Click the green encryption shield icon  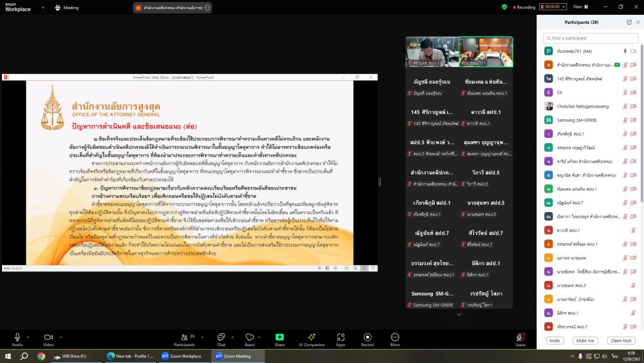click(x=504, y=7)
